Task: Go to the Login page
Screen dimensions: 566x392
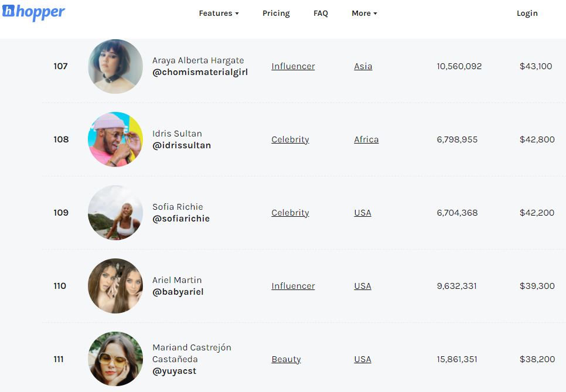Action: click(527, 13)
